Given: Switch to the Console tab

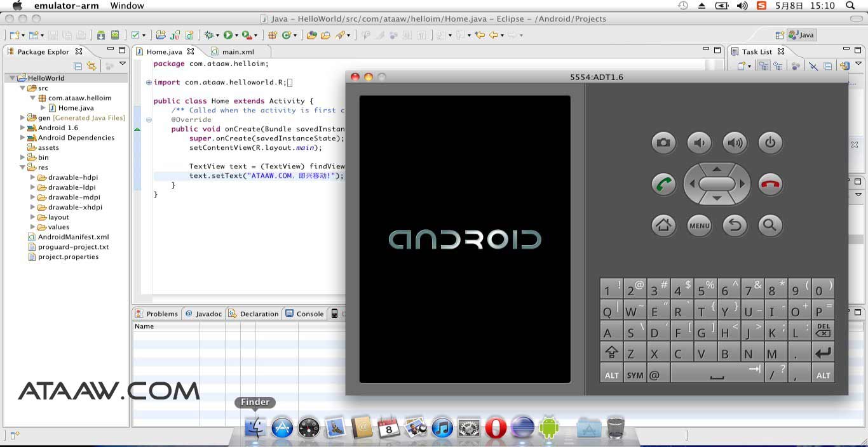Looking at the screenshot, I should (x=305, y=314).
